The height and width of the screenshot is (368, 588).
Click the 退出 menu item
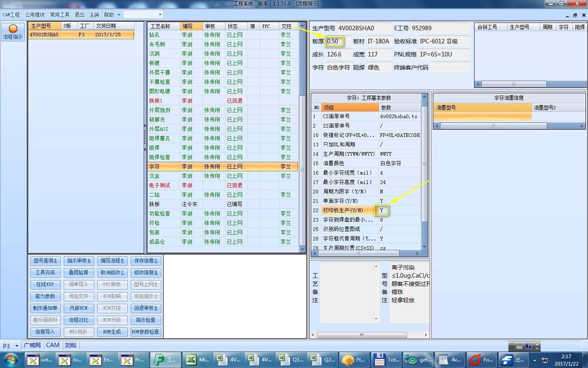[x=79, y=15]
